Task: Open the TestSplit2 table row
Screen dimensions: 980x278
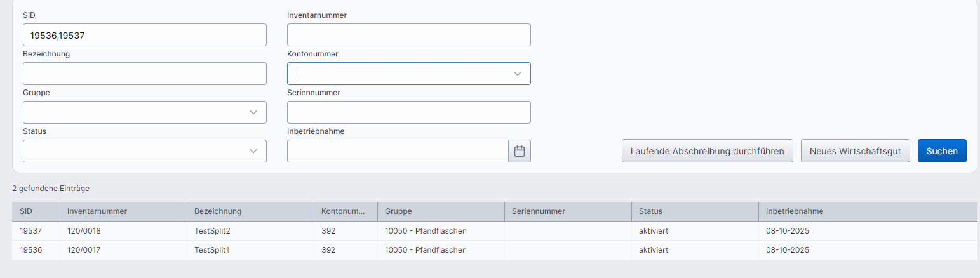Action: tap(211, 231)
